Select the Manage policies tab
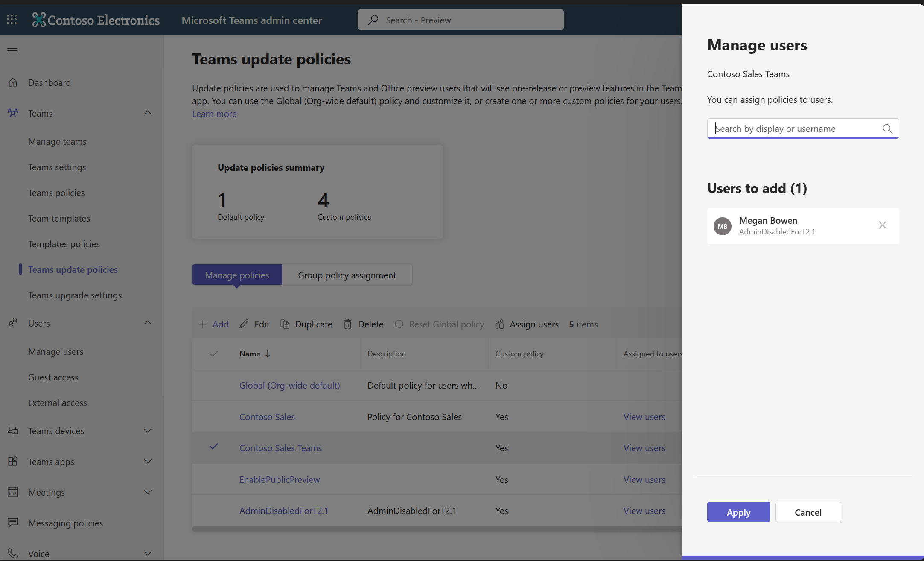 237,274
